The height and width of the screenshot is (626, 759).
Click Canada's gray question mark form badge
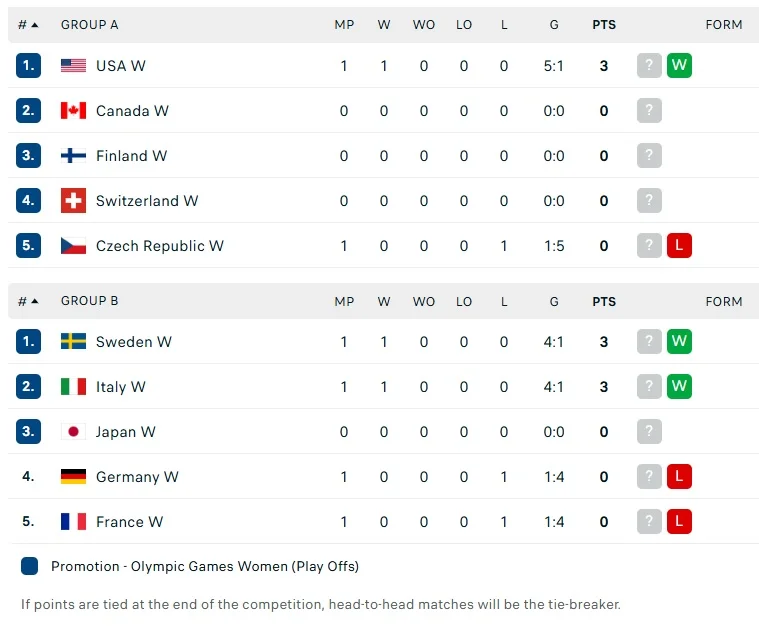pyautogui.click(x=650, y=111)
